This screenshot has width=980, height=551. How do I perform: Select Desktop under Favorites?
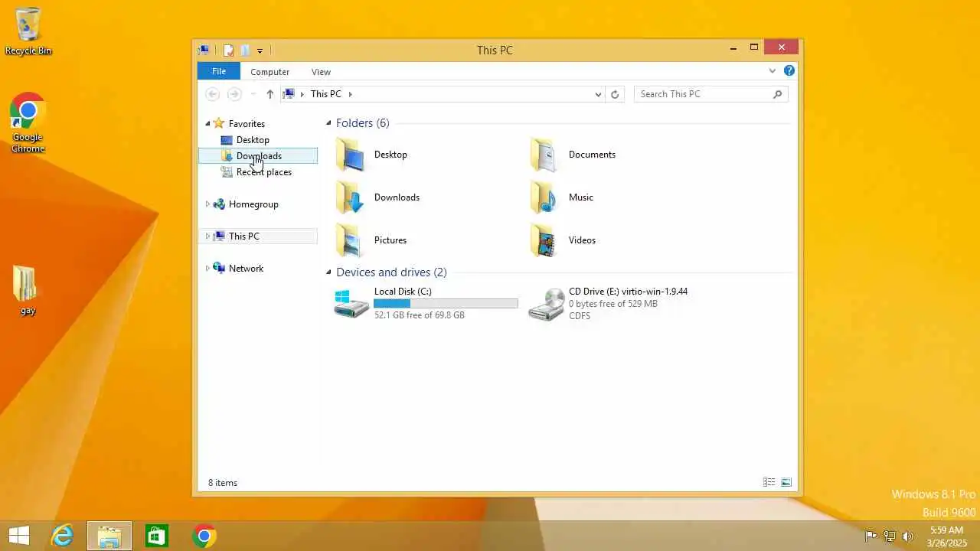click(x=253, y=140)
